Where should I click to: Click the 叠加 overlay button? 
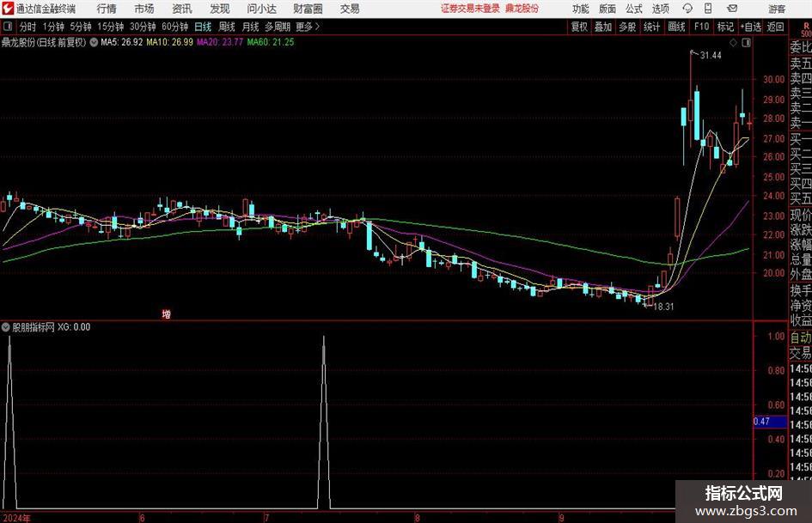click(603, 27)
